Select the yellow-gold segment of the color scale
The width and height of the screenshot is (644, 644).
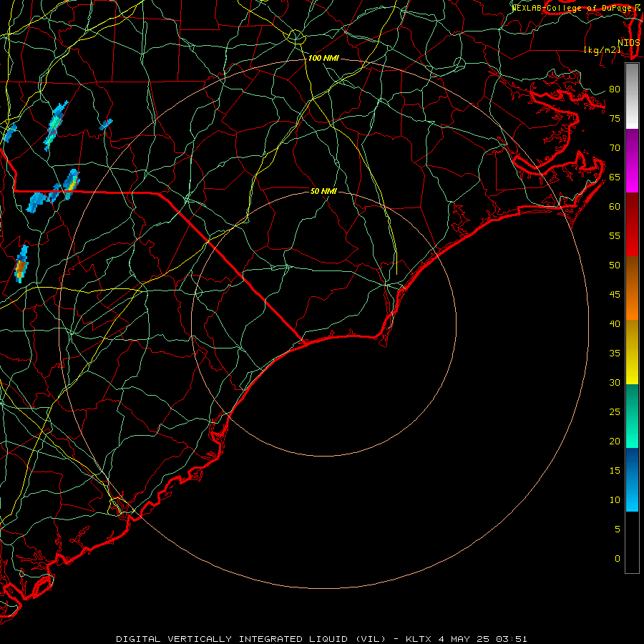click(x=632, y=352)
